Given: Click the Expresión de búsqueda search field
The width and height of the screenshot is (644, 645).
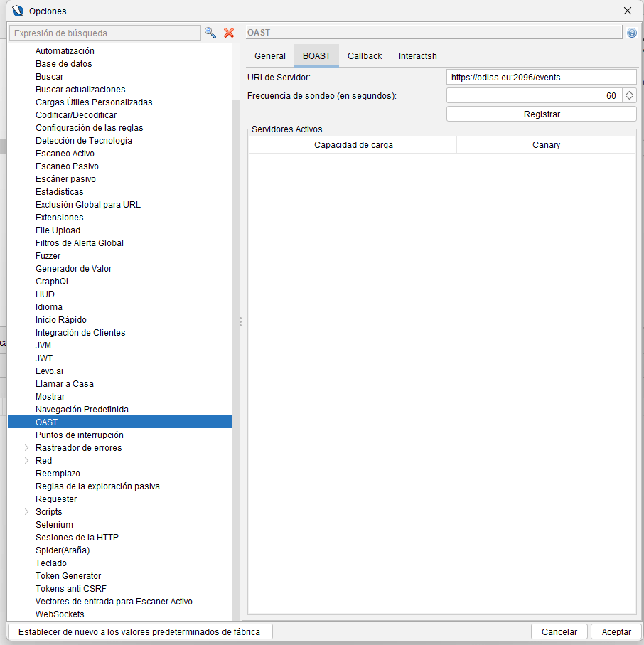Looking at the screenshot, I should coord(105,33).
